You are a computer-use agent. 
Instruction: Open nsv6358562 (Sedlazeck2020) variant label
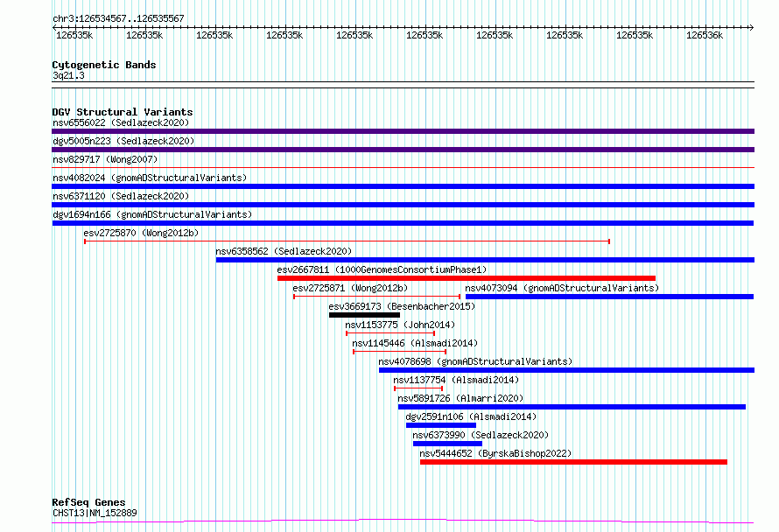[284, 251]
